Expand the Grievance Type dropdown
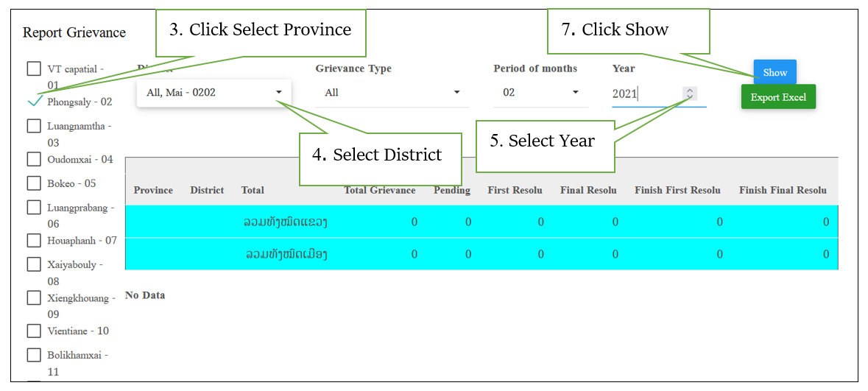This screenshot has height=391, width=868. click(x=392, y=93)
